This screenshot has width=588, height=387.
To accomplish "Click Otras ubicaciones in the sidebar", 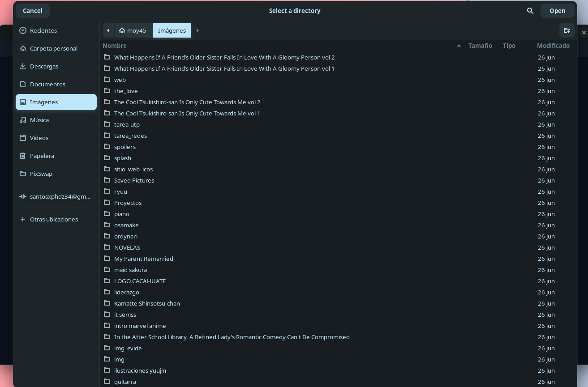I will click(56, 219).
